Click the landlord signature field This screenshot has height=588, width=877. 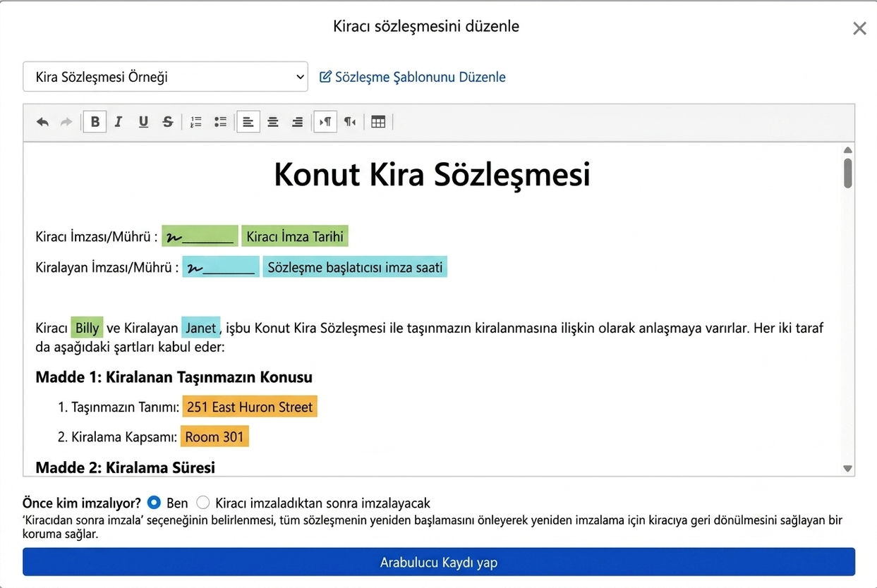pyautogui.click(x=221, y=267)
